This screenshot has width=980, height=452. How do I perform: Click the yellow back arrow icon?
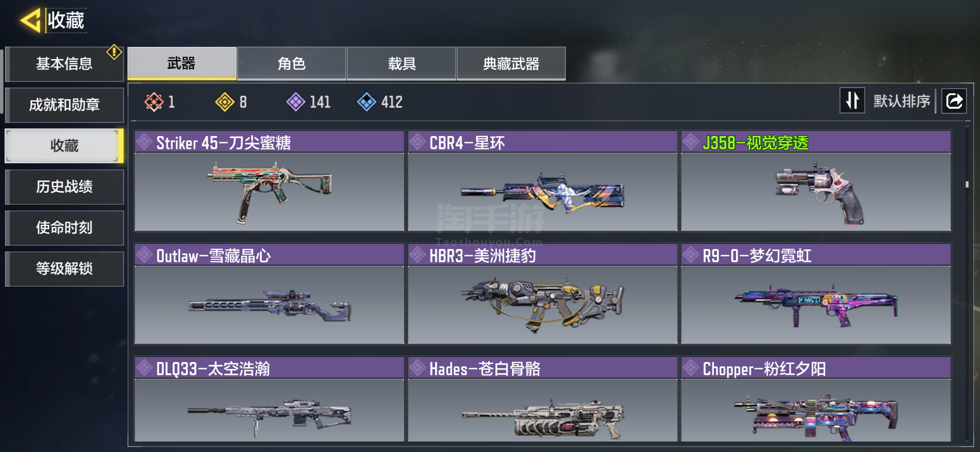[30, 20]
